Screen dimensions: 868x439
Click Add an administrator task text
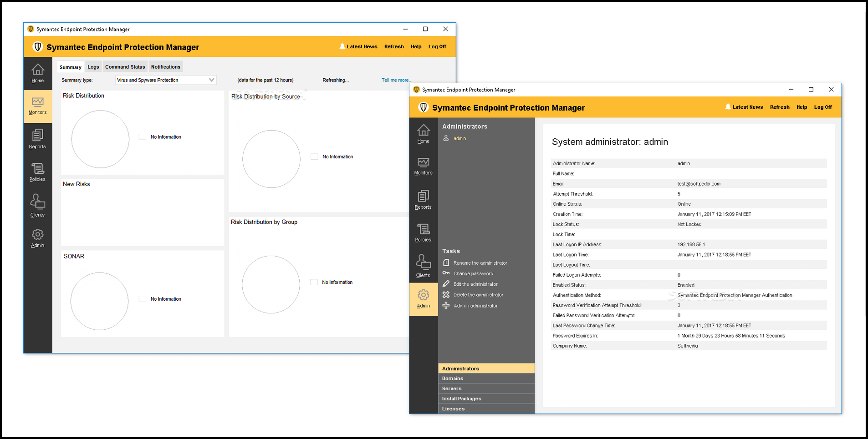tap(475, 306)
